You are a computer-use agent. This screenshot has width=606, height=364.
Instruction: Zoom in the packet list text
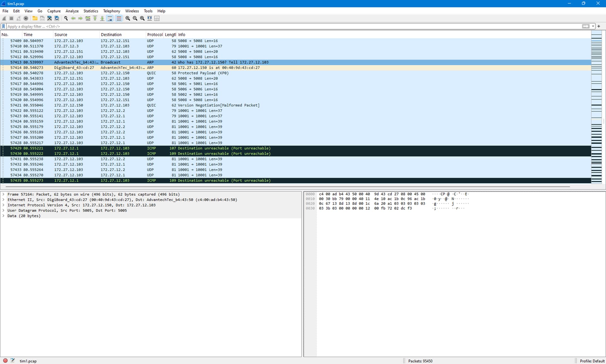click(x=128, y=18)
